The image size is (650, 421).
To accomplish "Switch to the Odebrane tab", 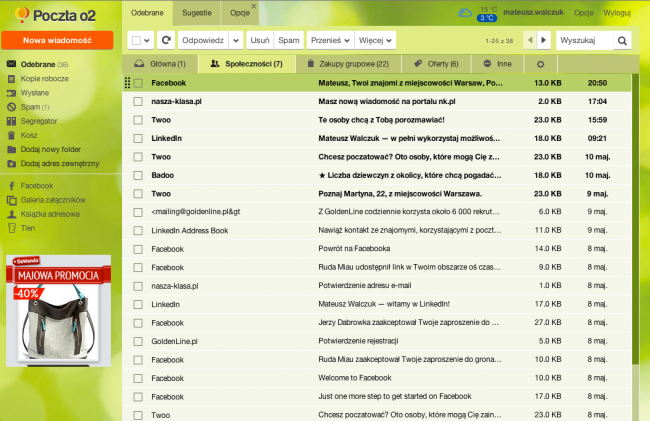I will (147, 13).
